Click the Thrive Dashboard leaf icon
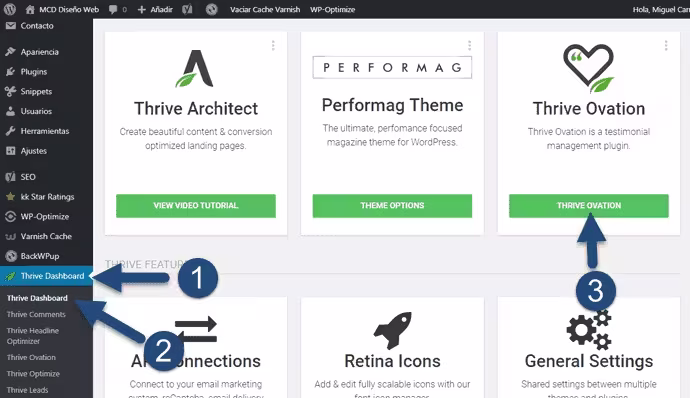The height and width of the screenshot is (398, 690). tap(11, 276)
